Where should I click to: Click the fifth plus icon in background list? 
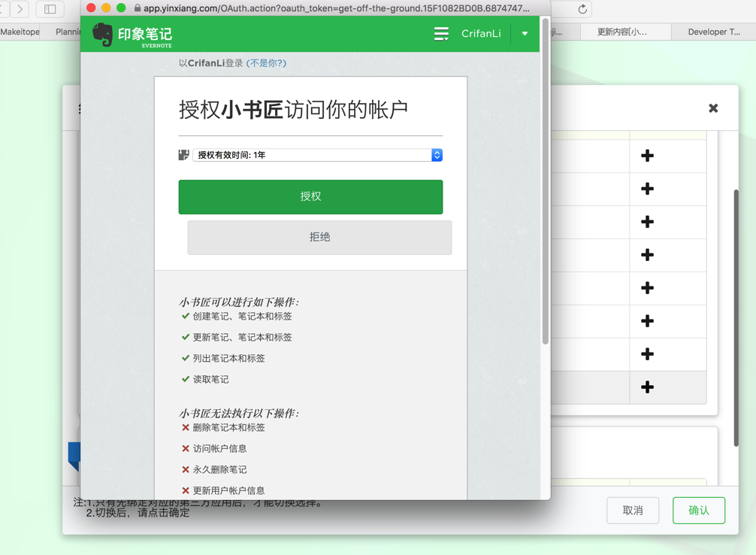point(647,287)
